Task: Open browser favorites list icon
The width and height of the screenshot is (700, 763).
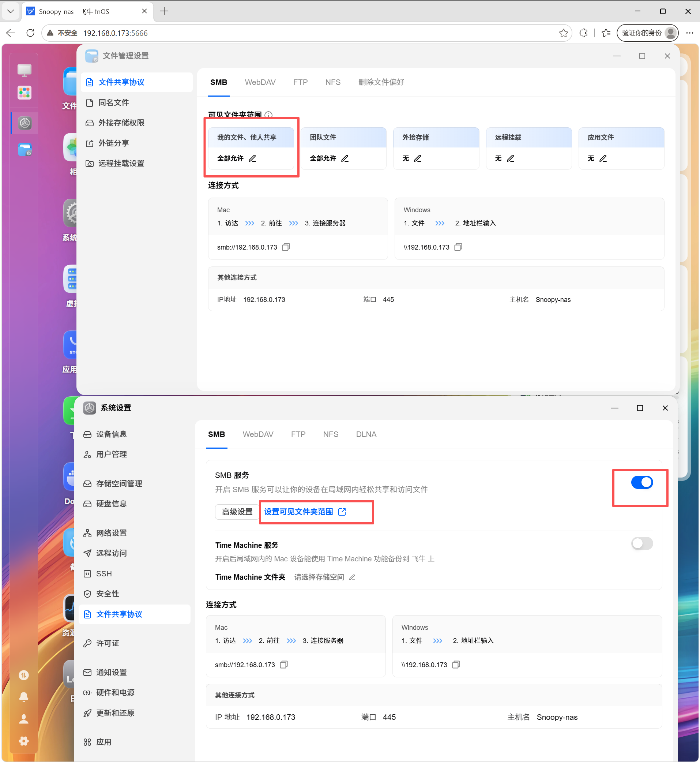Action: pyautogui.click(x=606, y=33)
